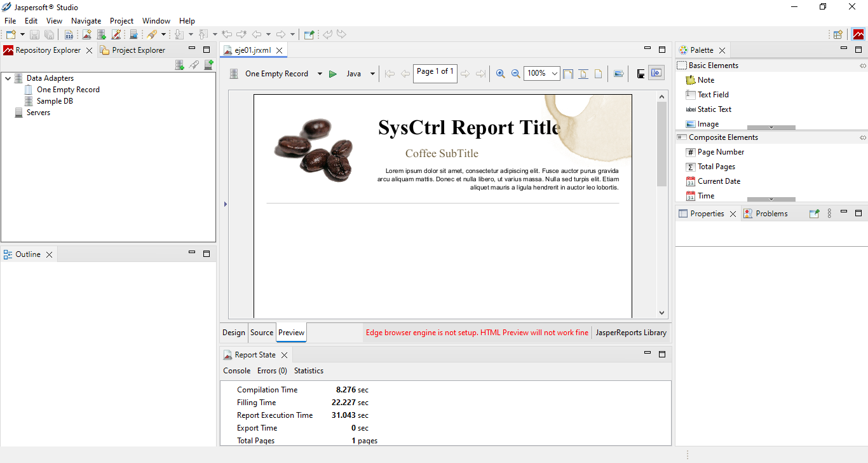Screen dimensions: 868x463
Task: Select the Servers node
Action: (38, 113)
